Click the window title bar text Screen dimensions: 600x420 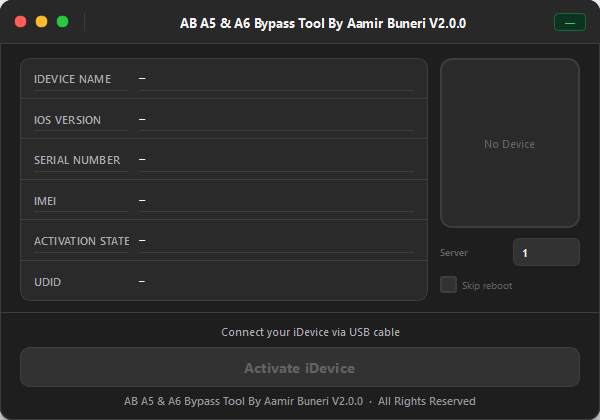[323, 24]
